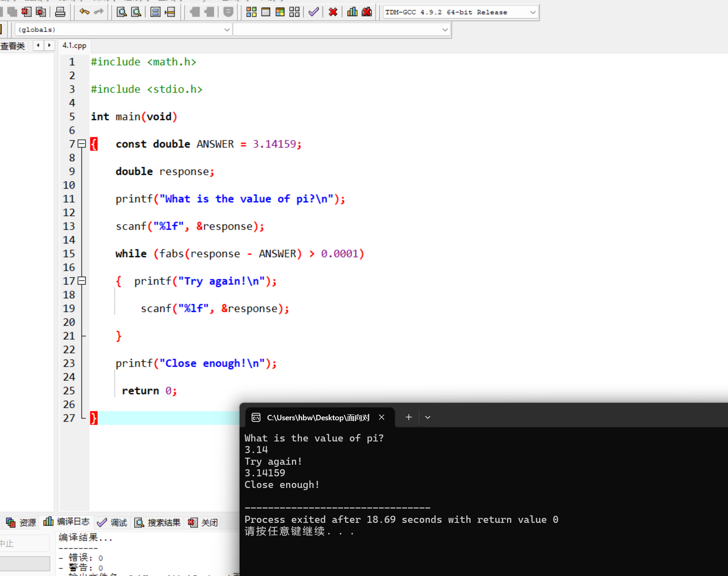Click the grey shield-shaped toolbar icon
Viewport: 728px width, 576px height.
[228, 12]
